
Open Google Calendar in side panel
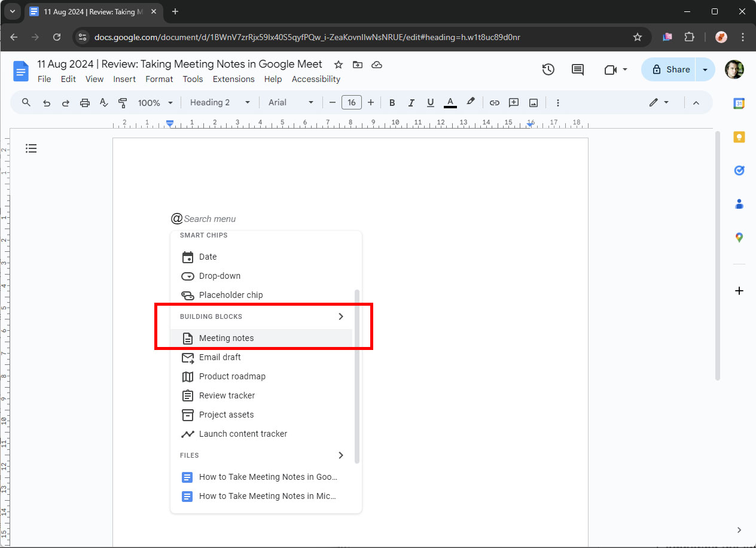(739, 103)
